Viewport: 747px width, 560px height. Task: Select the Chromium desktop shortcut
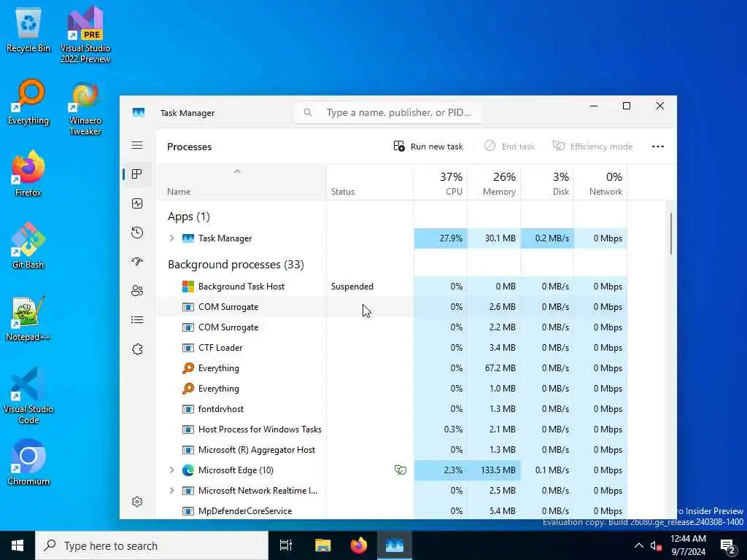28,462
